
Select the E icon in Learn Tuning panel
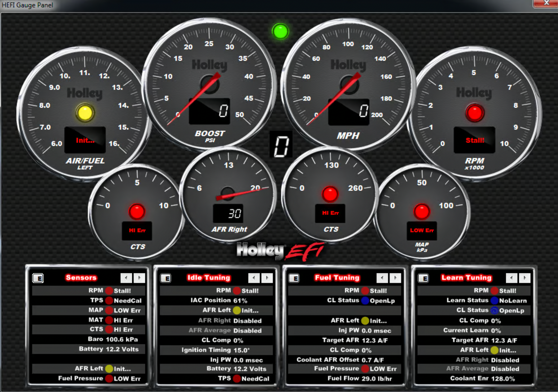click(x=423, y=278)
